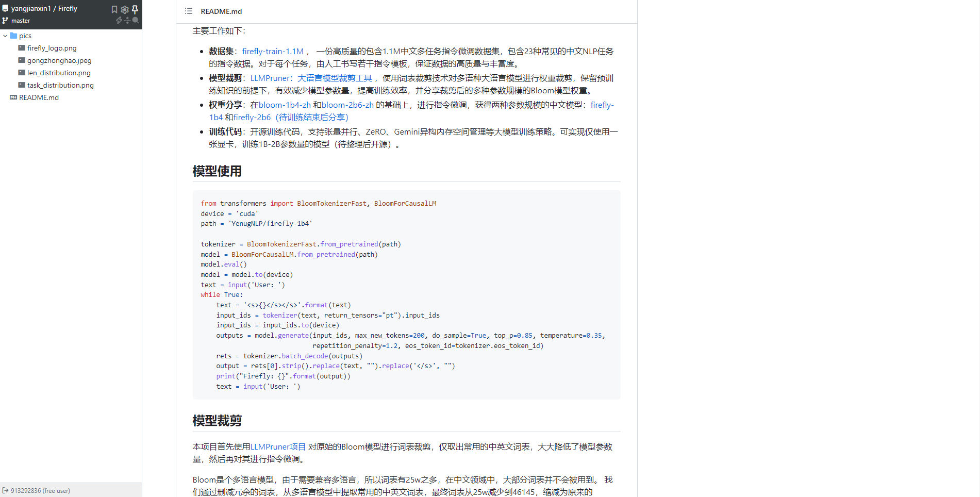Click the branch icon beside master
980x497 pixels.
point(5,21)
